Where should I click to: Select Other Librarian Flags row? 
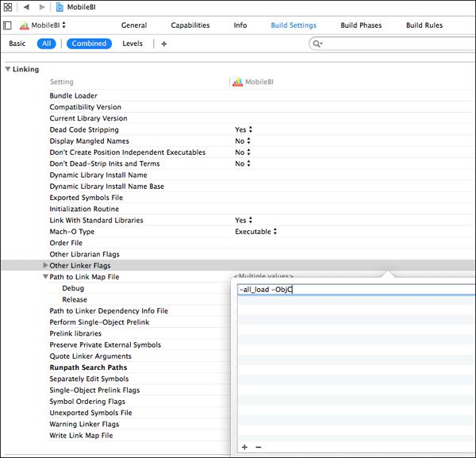(84, 254)
